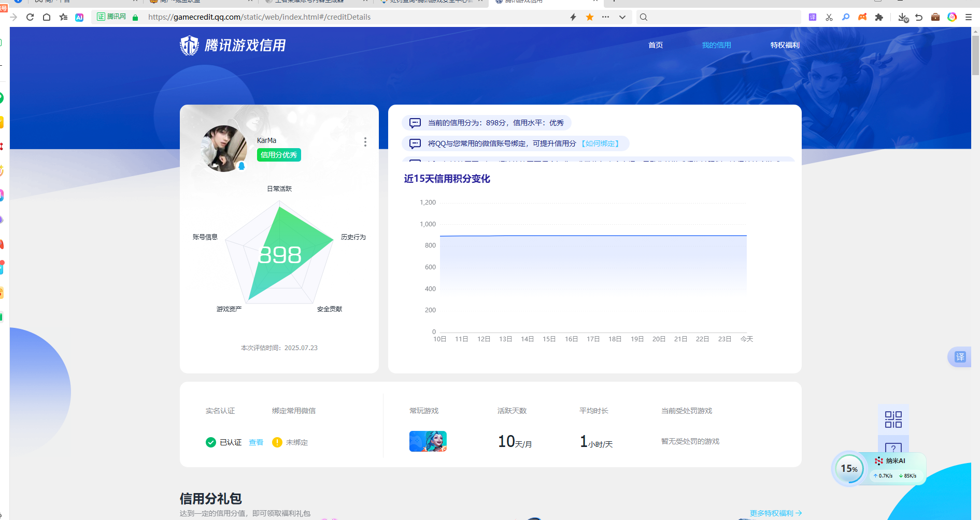Open the downloads icon in toolbar
This screenshot has height=520, width=980.
(903, 18)
